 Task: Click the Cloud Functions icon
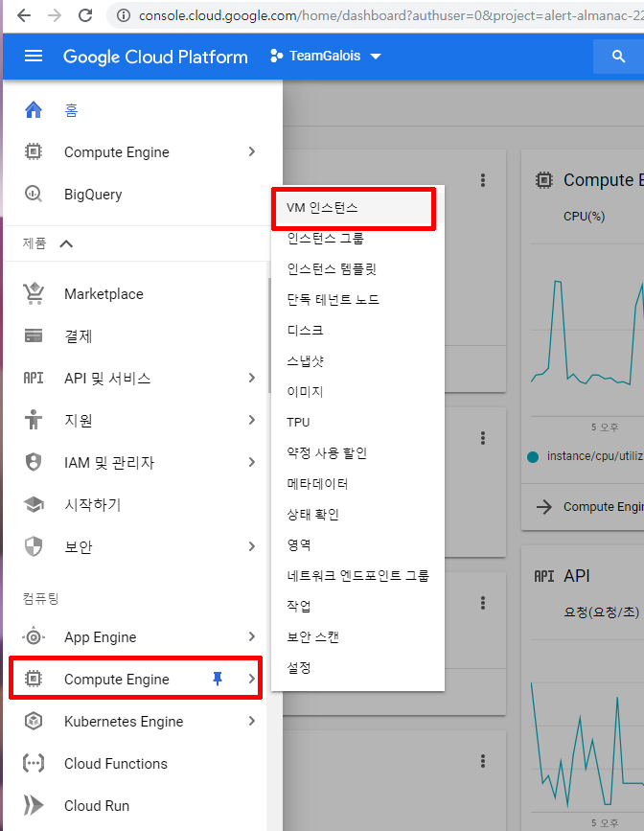pos(34,763)
